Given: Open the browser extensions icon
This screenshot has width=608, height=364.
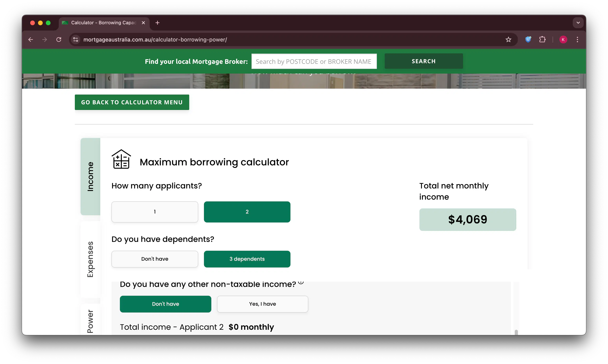Looking at the screenshot, I should click(x=542, y=40).
